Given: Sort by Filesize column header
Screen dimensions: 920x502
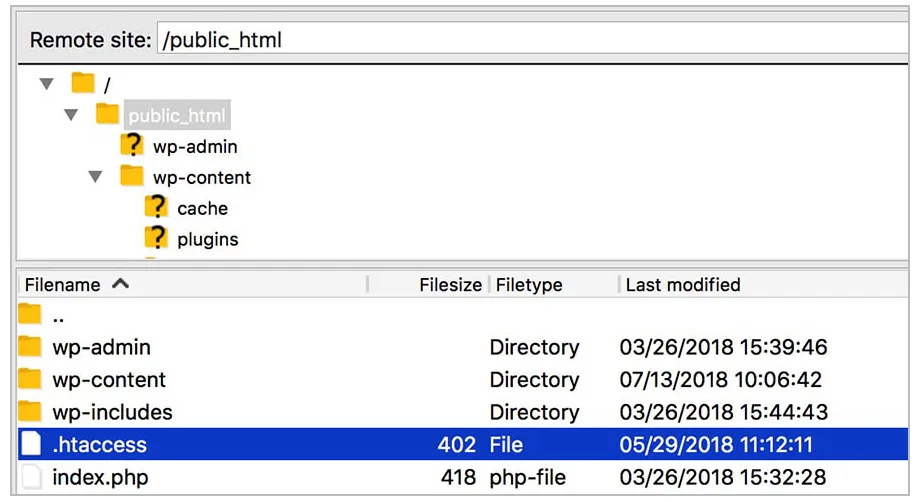Looking at the screenshot, I should 451,285.
